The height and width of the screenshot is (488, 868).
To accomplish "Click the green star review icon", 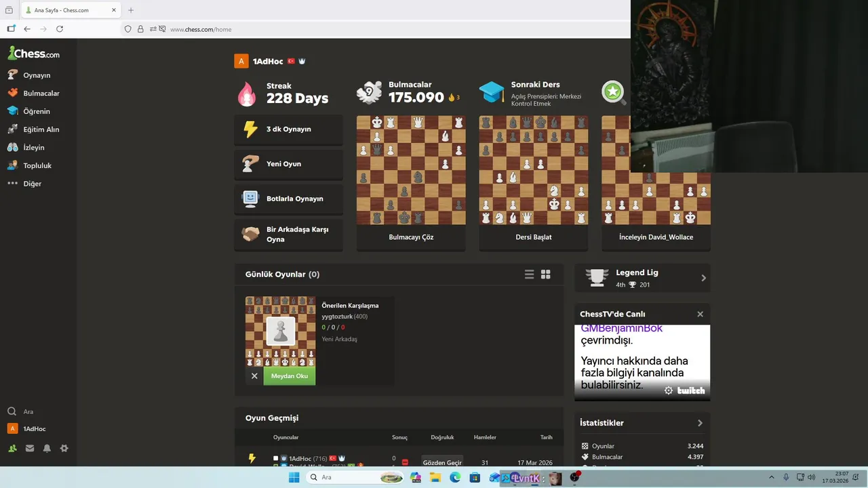I will (x=613, y=91).
